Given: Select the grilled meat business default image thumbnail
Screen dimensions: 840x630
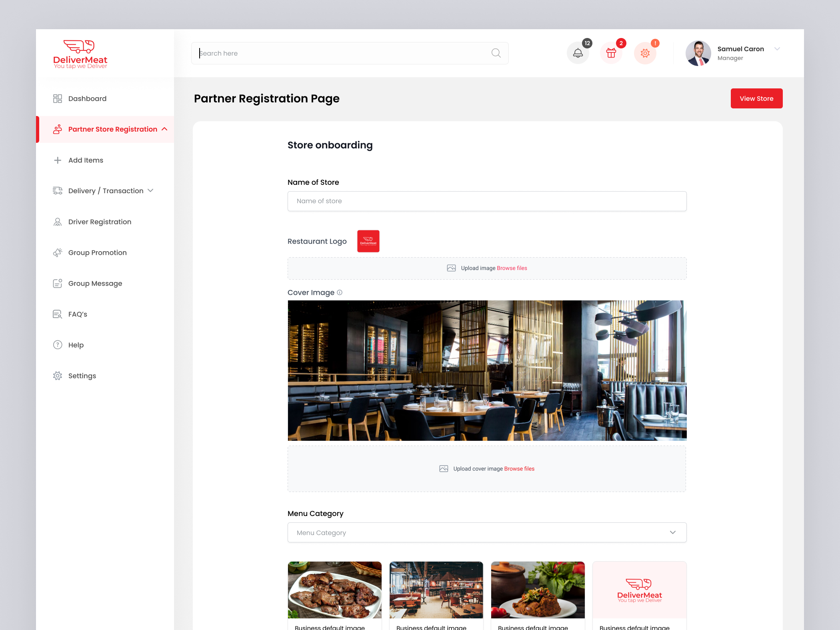Looking at the screenshot, I should pos(334,590).
